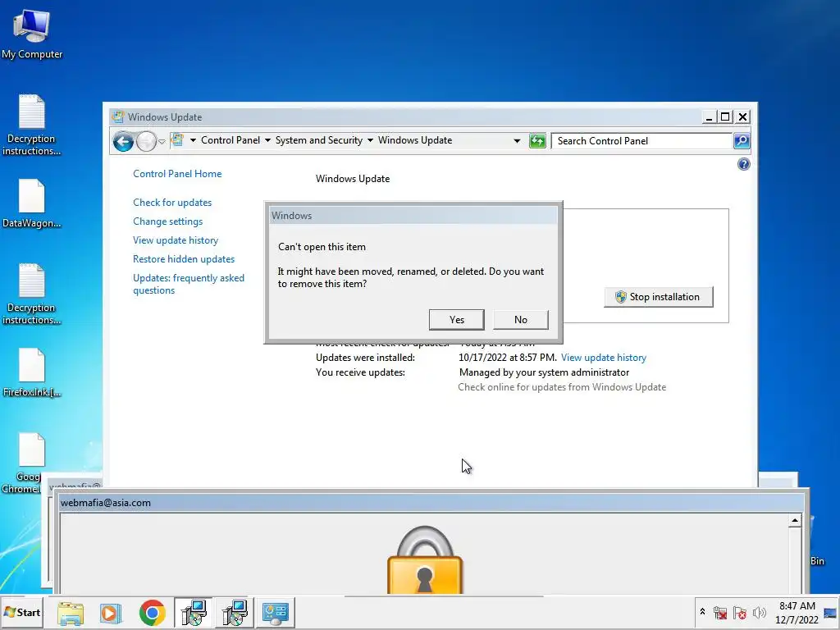Click the Back arrow in Windows Update
The width and height of the screenshot is (840, 630).
tap(123, 142)
